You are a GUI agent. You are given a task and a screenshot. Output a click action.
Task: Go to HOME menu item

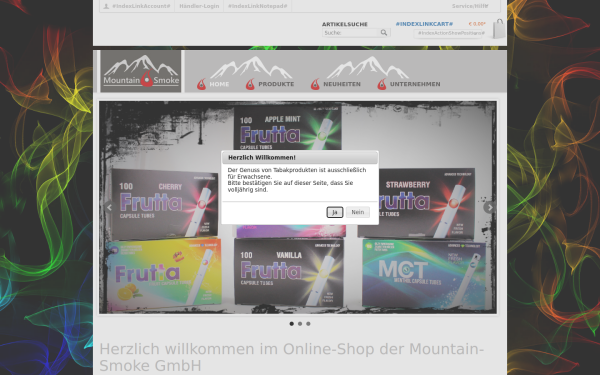coord(219,84)
